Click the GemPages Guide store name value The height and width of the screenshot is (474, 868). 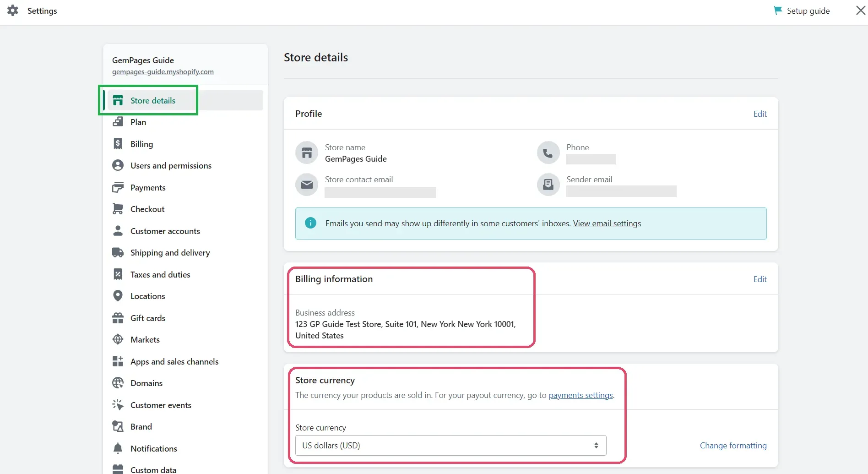pyautogui.click(x=356, y=158)
